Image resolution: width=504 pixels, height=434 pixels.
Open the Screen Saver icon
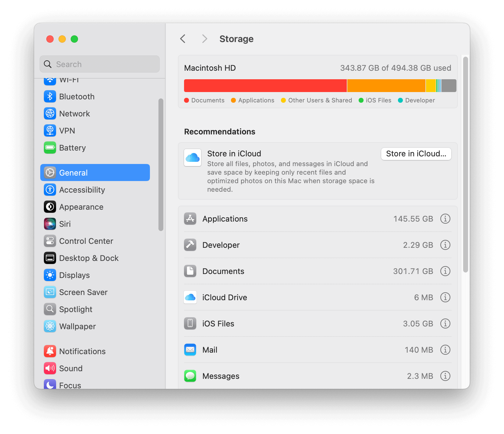click(x=50, y=292)
